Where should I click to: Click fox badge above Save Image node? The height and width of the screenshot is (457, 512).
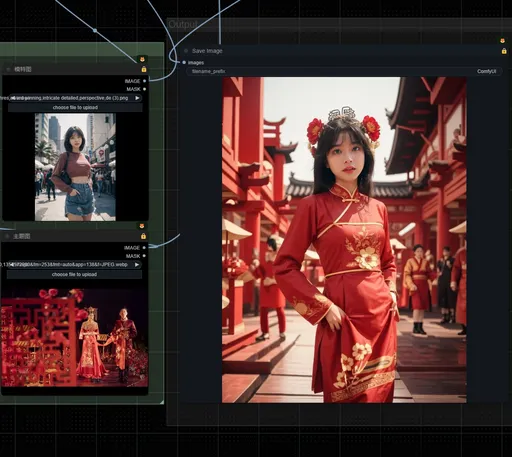(502, 41)
